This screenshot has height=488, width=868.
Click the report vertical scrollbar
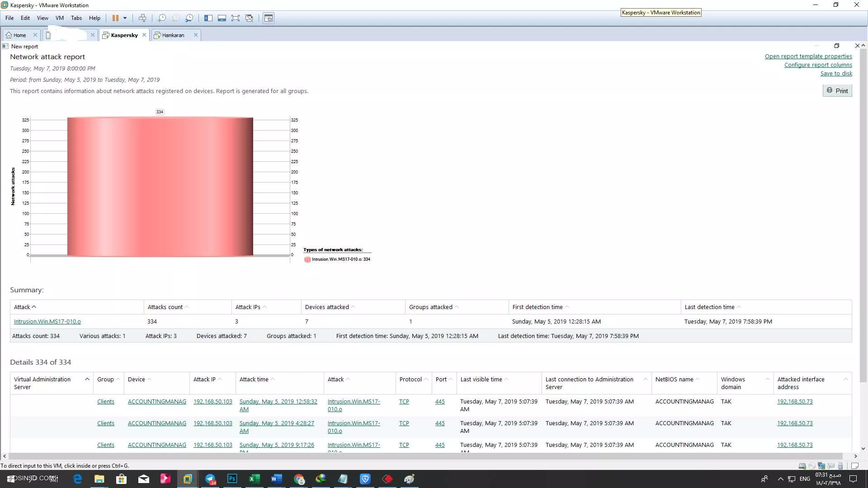(863, 215)
